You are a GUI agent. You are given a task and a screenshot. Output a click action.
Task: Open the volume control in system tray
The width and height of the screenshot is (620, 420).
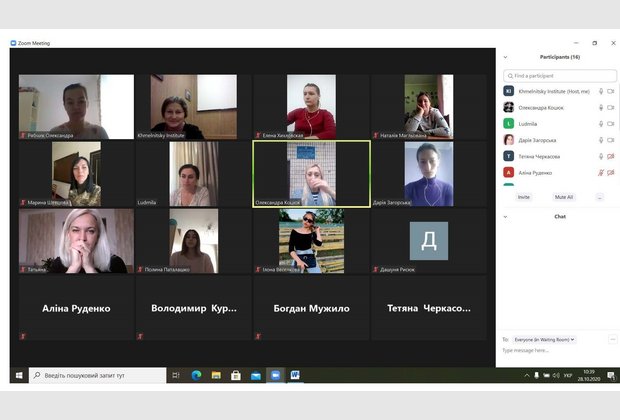[556, 375]
